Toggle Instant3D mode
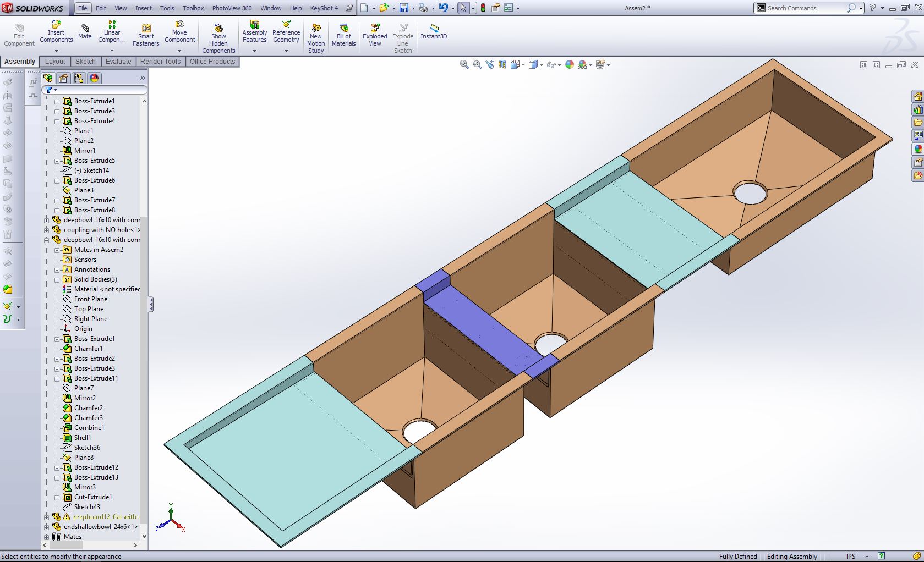This screenshot has height=562, width=924. pyautogui.click(x=434, y=31)
